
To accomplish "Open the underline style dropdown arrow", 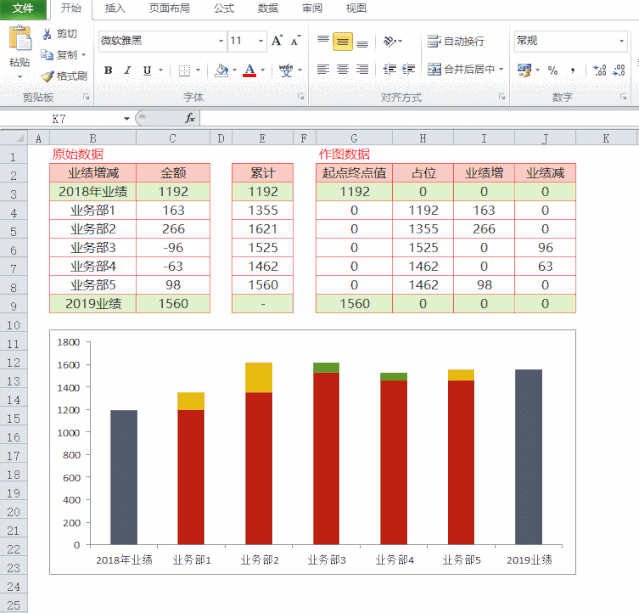I will (161, 71).
